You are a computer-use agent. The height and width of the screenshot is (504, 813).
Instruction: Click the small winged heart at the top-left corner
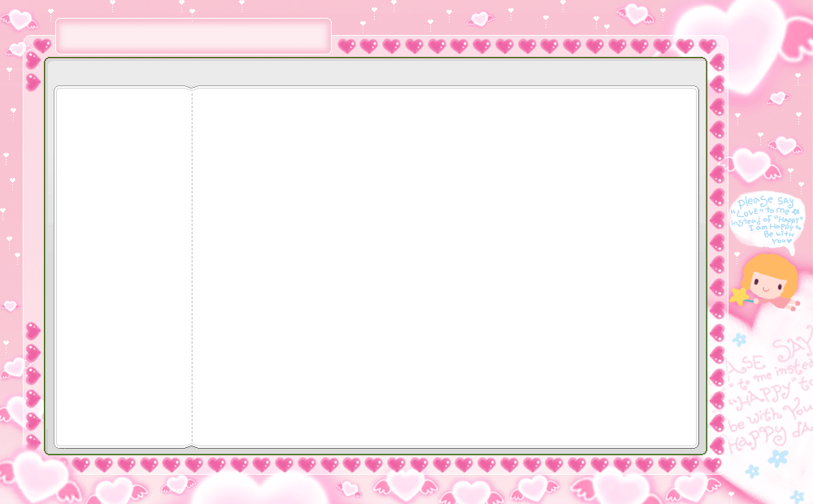[x=20, y=20]
